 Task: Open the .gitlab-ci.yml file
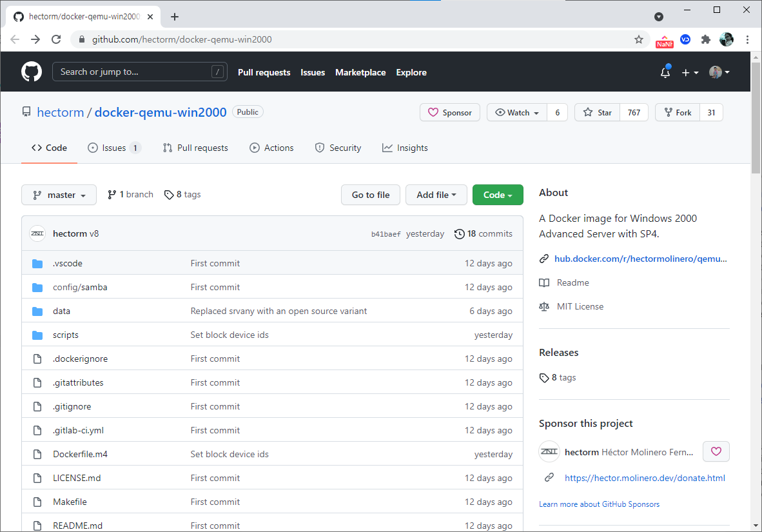[x=78, y=430]
